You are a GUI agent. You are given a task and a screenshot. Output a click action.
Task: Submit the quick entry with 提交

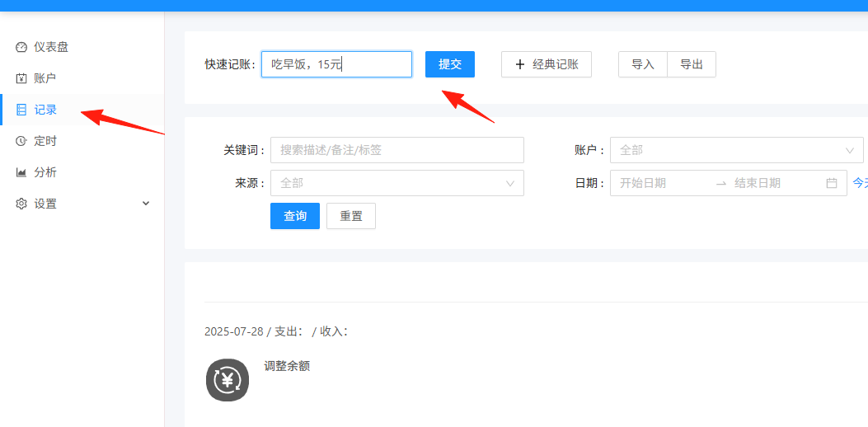pyautogui.click(x=450, y=64)
